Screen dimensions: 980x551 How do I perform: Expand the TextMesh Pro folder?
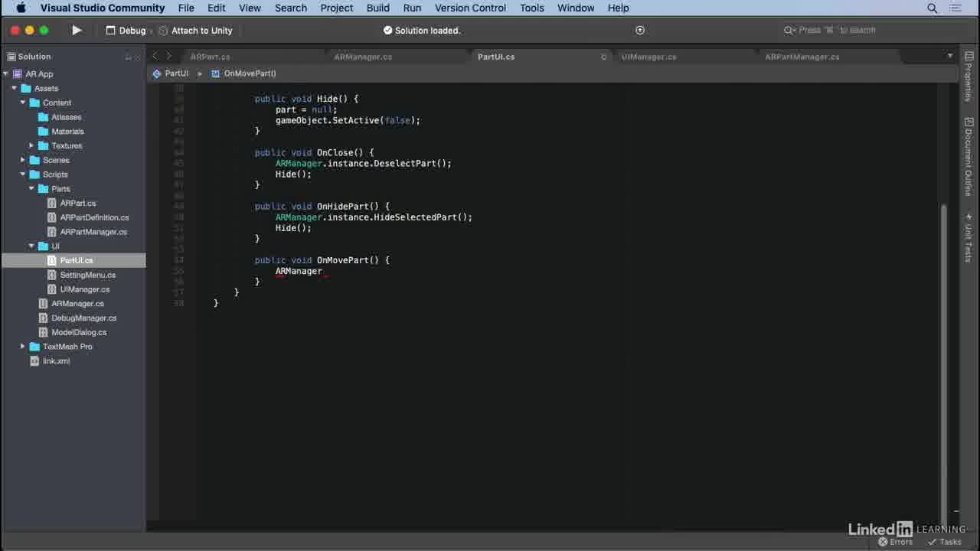pyautogui.click(x=23, y=347)
